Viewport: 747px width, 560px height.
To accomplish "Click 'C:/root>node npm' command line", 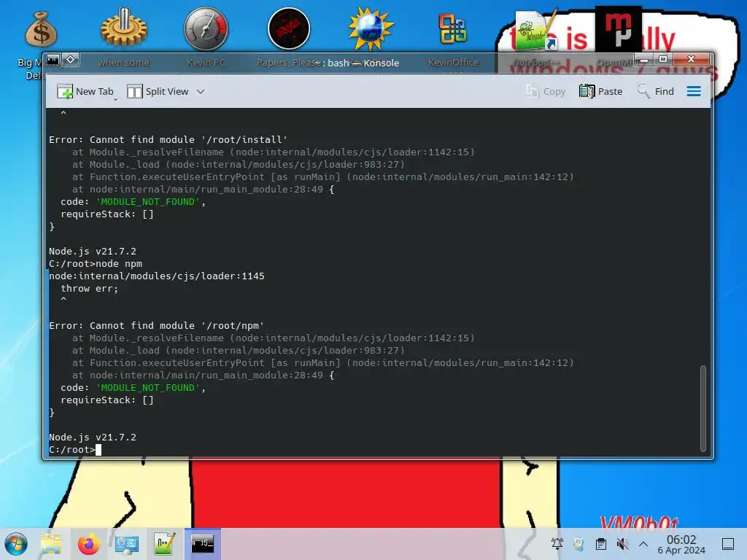I will point(96,263).
